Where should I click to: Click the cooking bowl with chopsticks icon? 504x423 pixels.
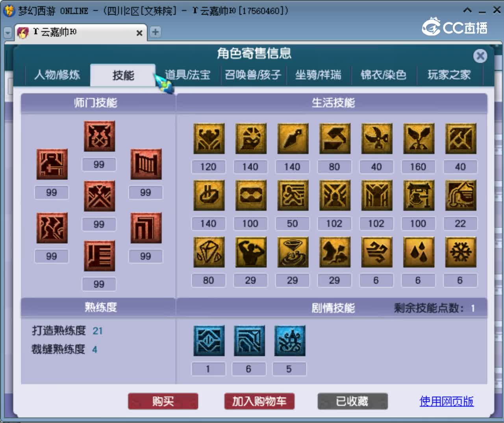tap(209, 195)
